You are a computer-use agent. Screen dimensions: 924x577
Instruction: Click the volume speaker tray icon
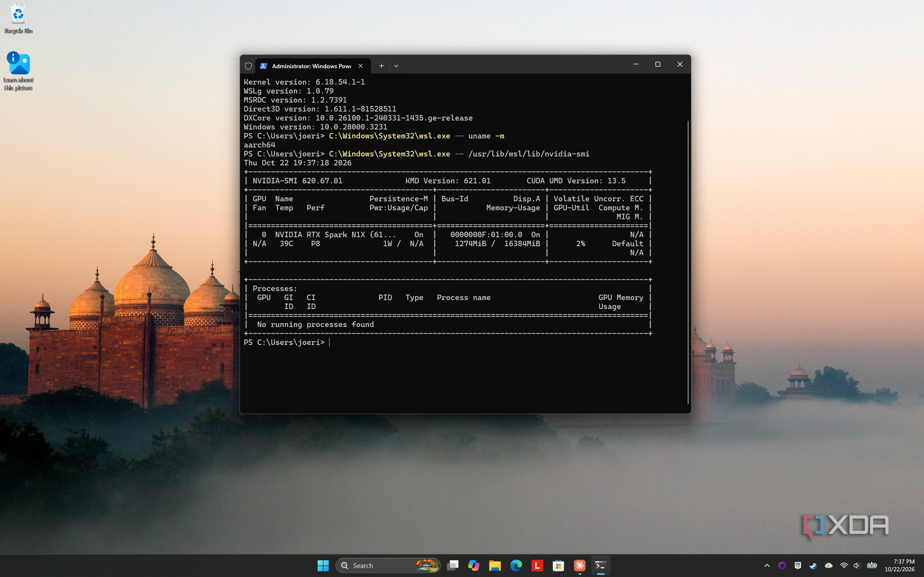pos(857,566)
